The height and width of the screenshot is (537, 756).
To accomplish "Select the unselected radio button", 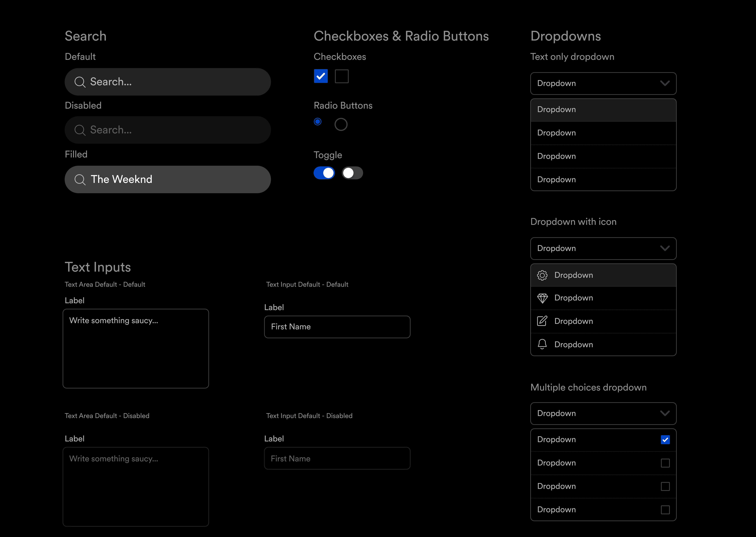I will tap(341, 125).
